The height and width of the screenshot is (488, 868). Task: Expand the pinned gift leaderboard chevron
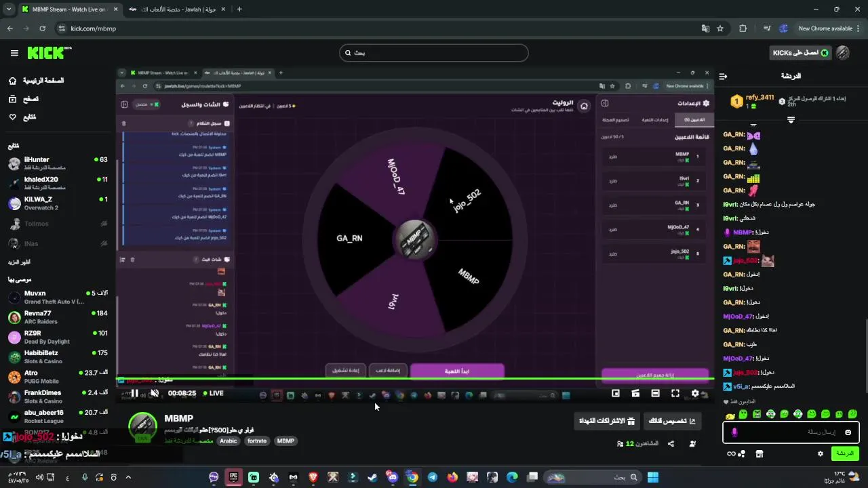coord(791,119)
